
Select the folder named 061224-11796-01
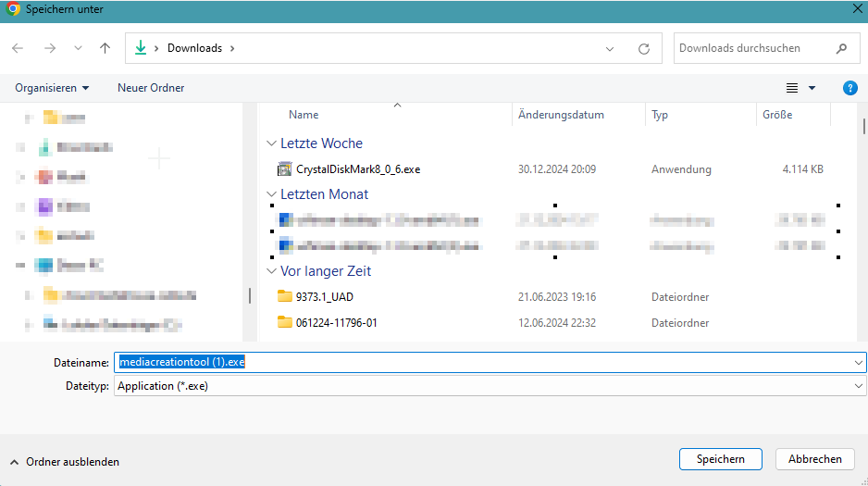pyautogui.click(x=337, y=323)
